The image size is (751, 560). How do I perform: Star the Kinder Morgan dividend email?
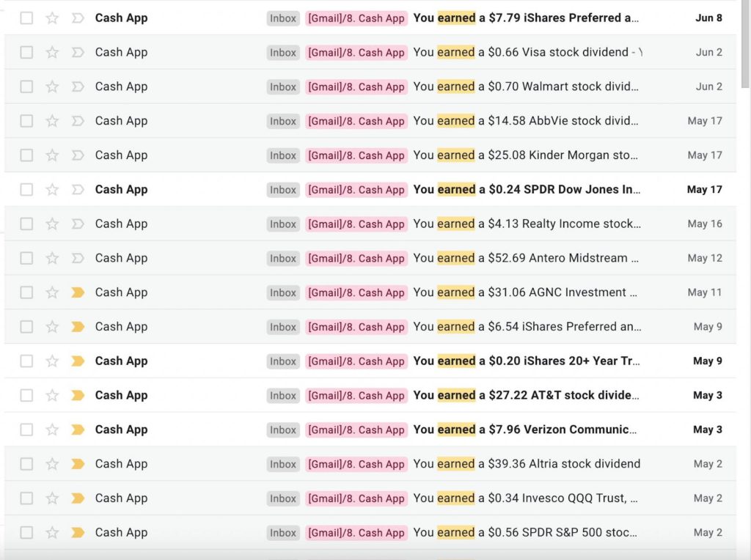tap(52, 155)
